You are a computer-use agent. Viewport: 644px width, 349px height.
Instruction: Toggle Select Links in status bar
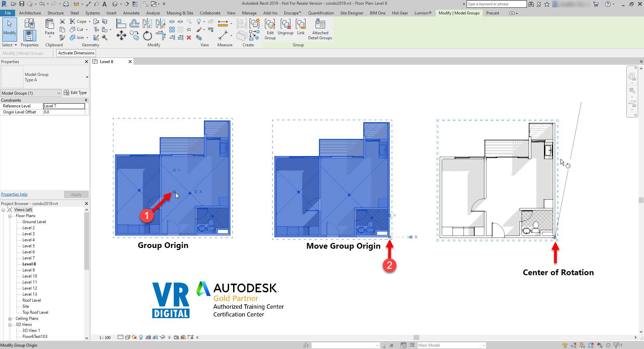tap(565, 345)
